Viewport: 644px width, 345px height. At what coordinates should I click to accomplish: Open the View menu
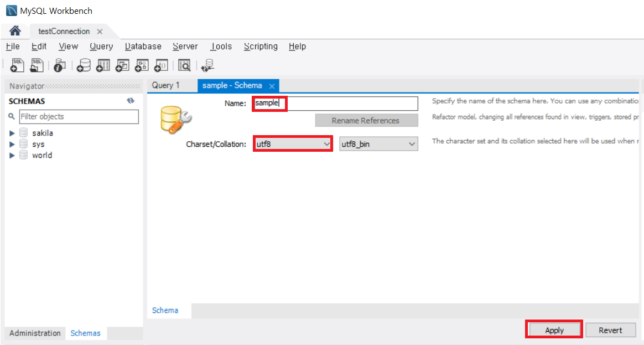[x=68, y=47]
